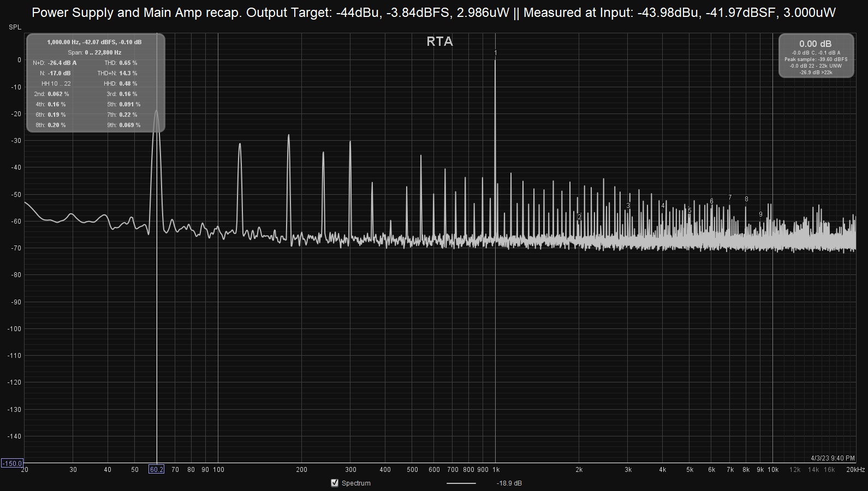The height and width of the screenshot is (491, 868).
Task: Click the N: -17.0 dB reading
Action: coord(55,73)
